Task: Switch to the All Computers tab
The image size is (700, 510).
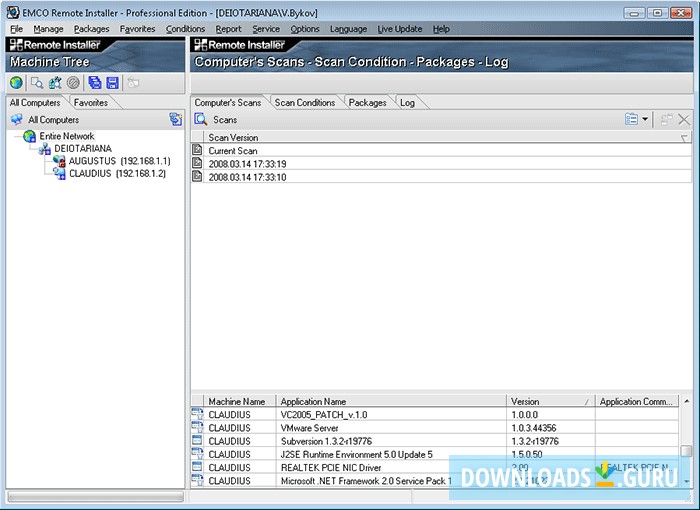Action: coord(35,103)
